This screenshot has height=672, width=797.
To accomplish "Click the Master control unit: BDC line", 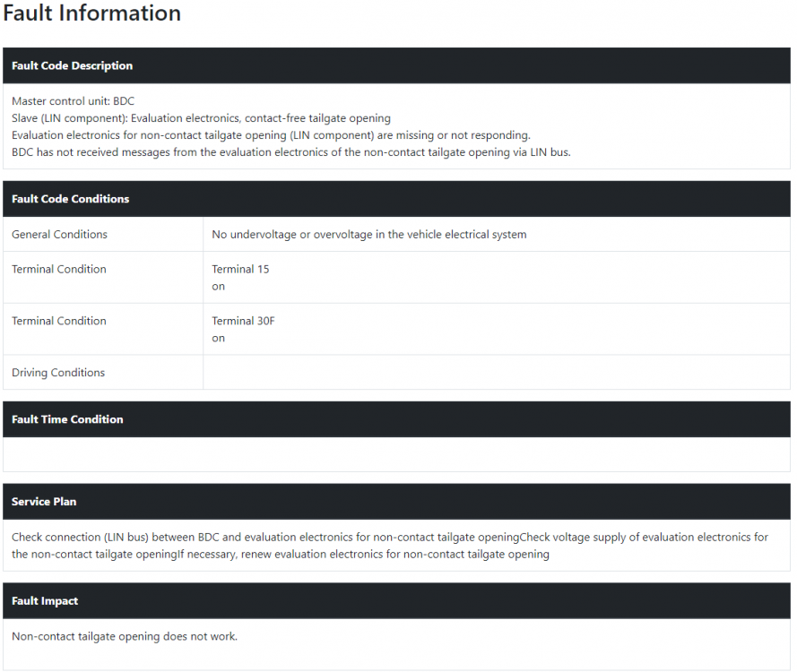I will (74, 101).
